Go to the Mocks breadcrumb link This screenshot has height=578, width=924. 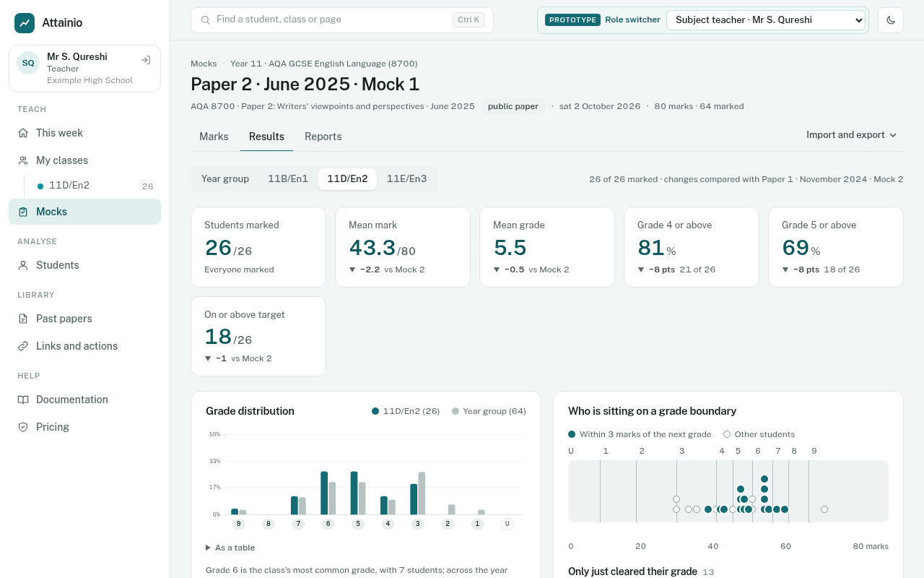[204, 64]
